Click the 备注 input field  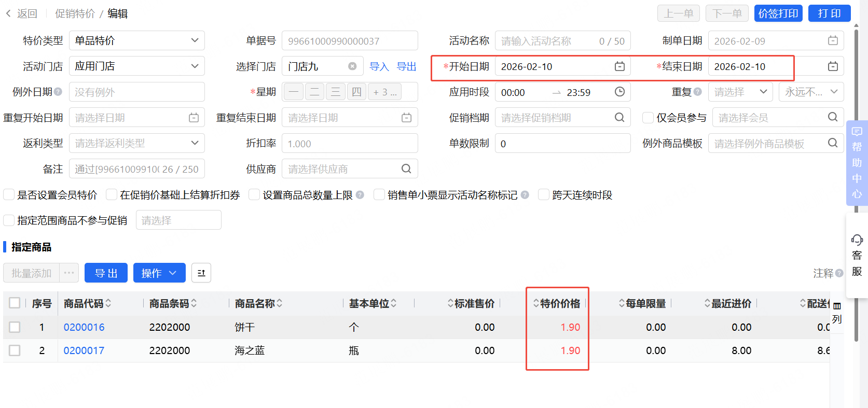coord(137,168)
